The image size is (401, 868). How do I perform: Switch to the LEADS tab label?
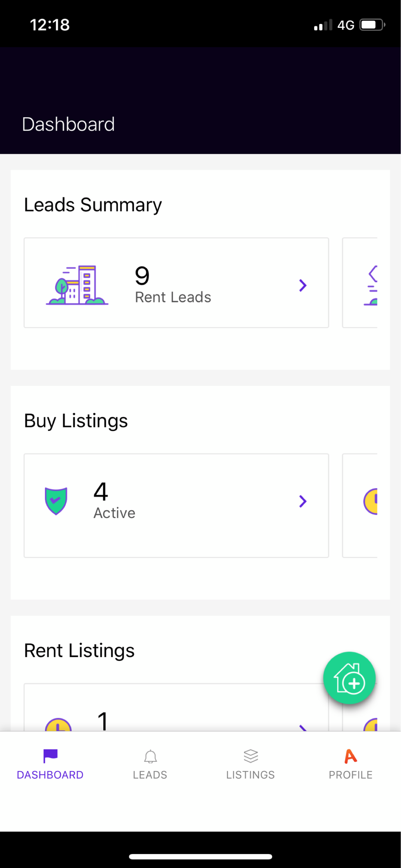150,775
